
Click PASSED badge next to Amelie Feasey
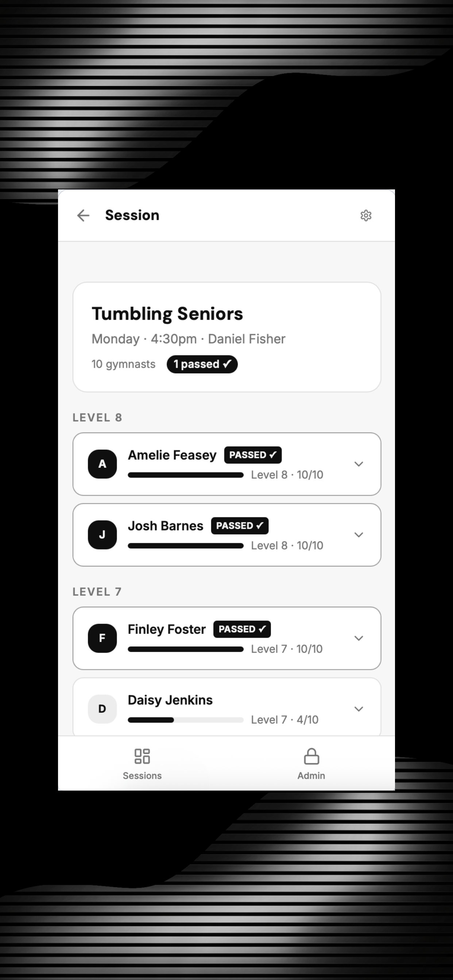click(253, 455)
